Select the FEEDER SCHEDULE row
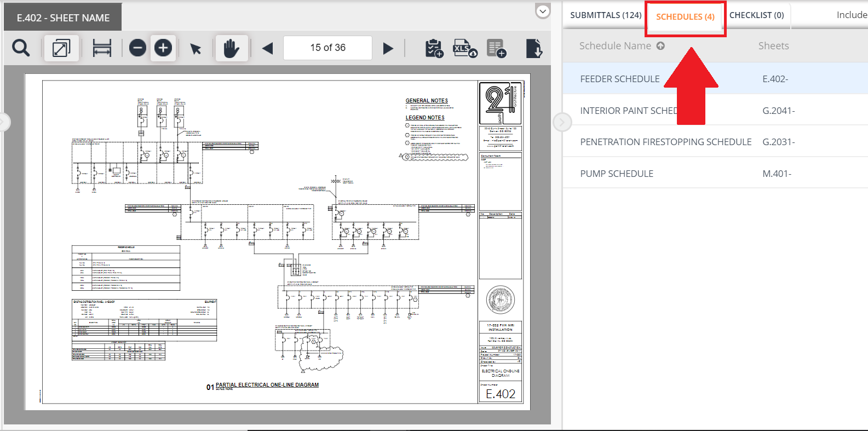 point(715,78)
